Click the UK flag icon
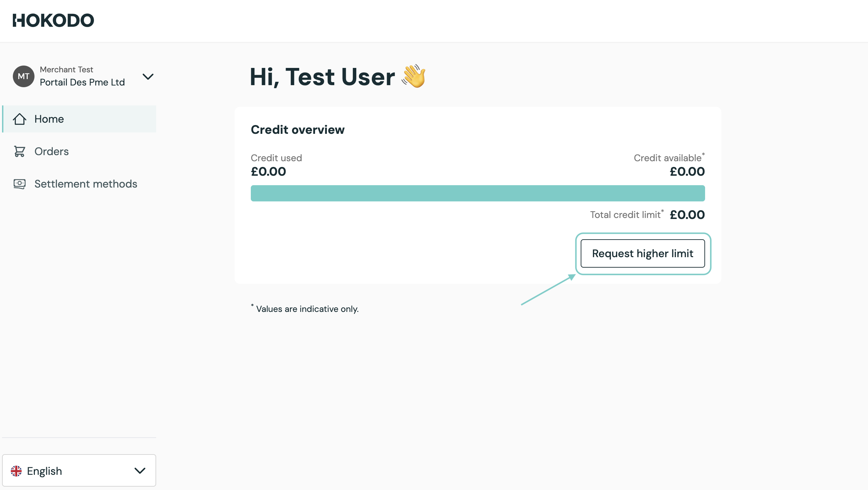Screen dimensions: 868x490 click(x=16, y=471)
